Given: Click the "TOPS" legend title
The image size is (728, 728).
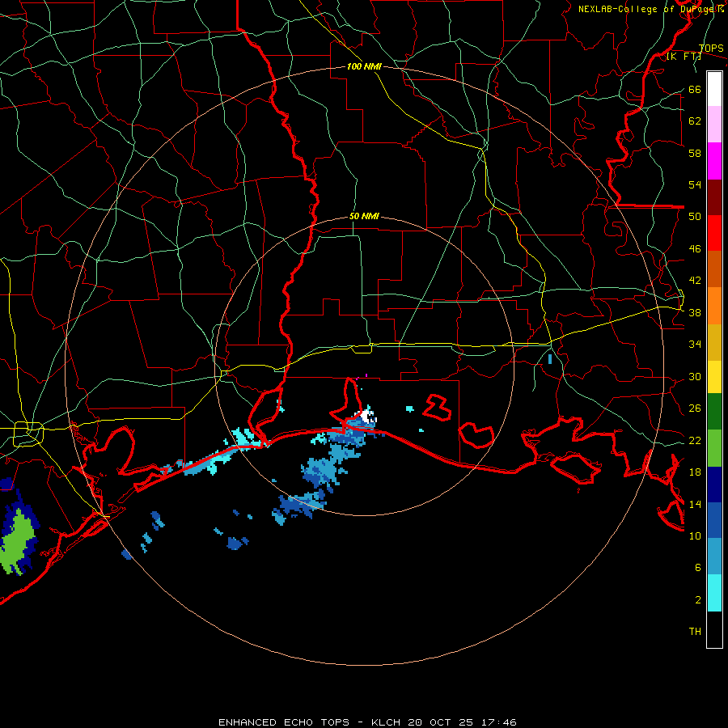Looking at the screenshot, I should coord(711,49).
